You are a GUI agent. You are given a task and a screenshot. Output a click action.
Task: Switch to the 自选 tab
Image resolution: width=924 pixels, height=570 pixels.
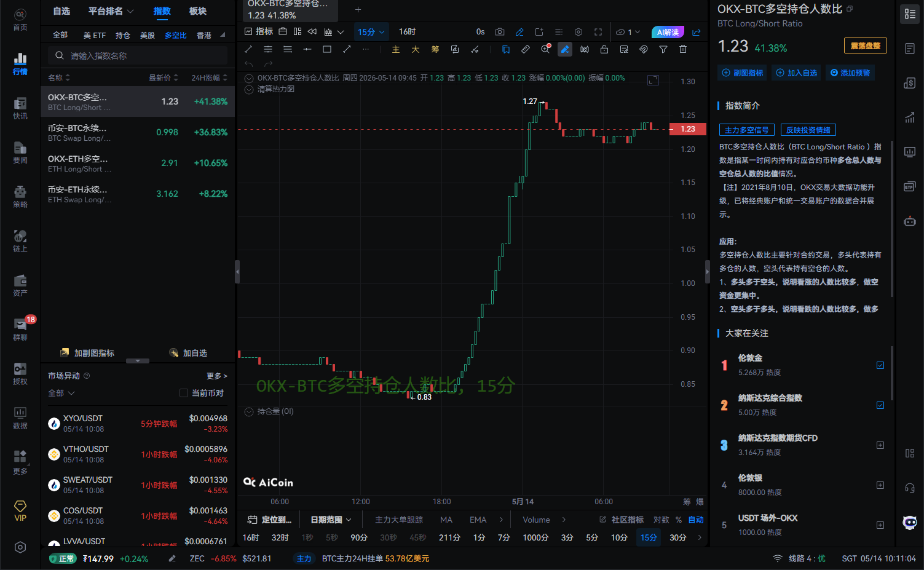pos(61,11)
